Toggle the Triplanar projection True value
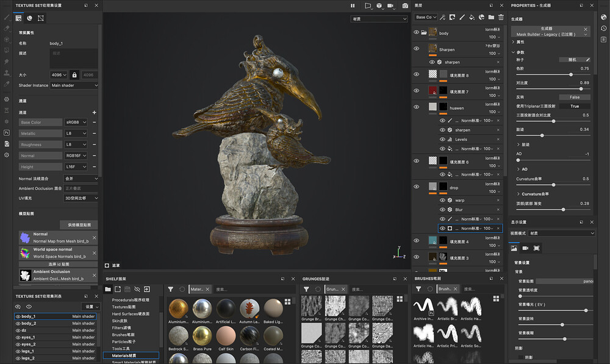Image resolution: width=610 pixels, height=364 pixels. pyautogui.click(x=575, y=106)
